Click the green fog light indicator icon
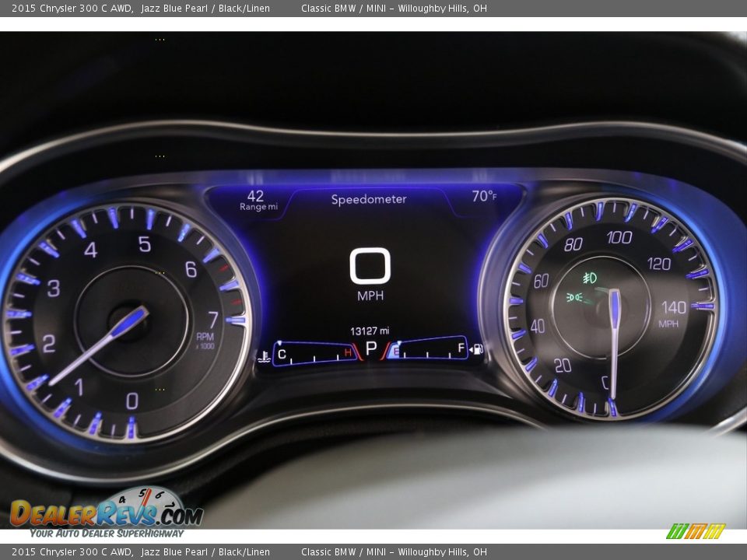Viewport: 747px width, 560px height. coord(590,277)
